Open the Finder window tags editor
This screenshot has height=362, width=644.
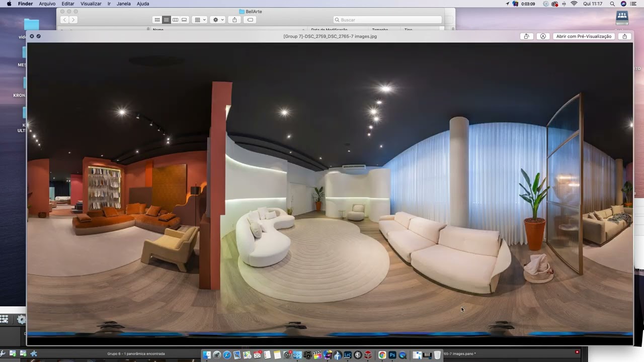tap(250, 20)
